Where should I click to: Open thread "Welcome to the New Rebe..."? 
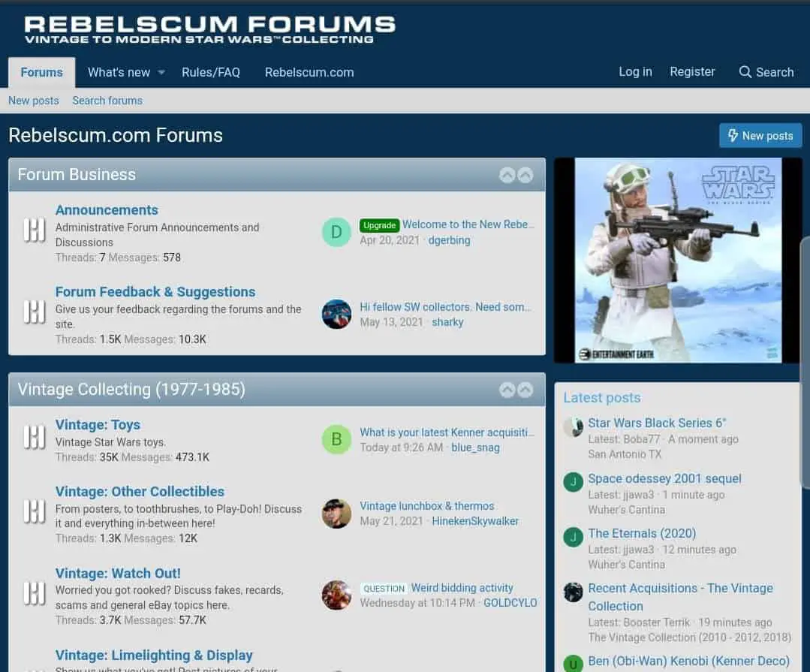pyautogui.click(x=468, y=225)
